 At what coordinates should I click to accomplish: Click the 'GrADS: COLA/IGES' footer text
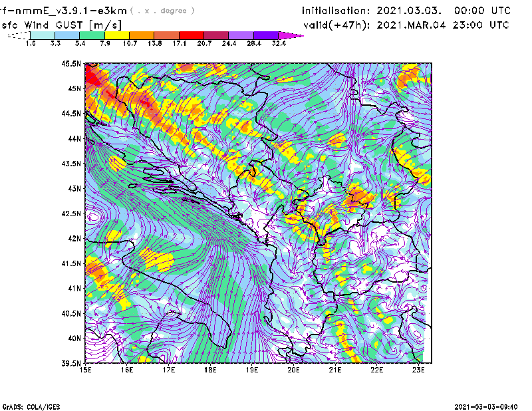click(31, 407)
